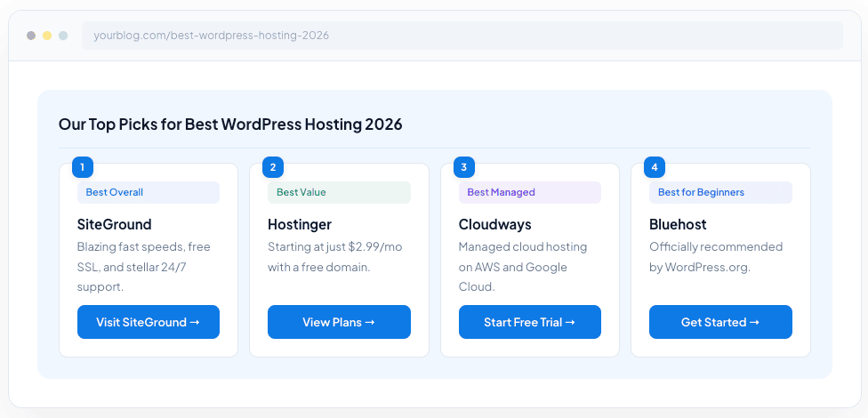The height and width of the screenshot is (418, 868).
Task: Click the Best Overall label
Action: 149,193
